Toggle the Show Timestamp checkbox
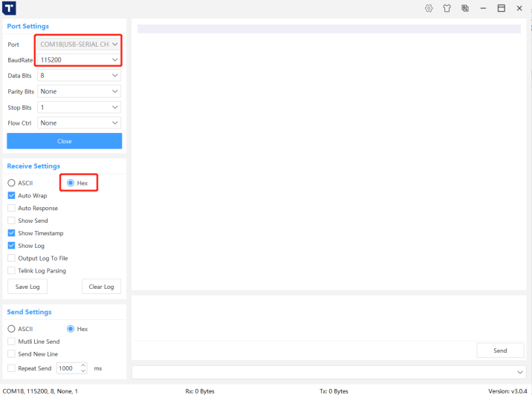Viewport: 532px width, 395px height. coord(11,233)
